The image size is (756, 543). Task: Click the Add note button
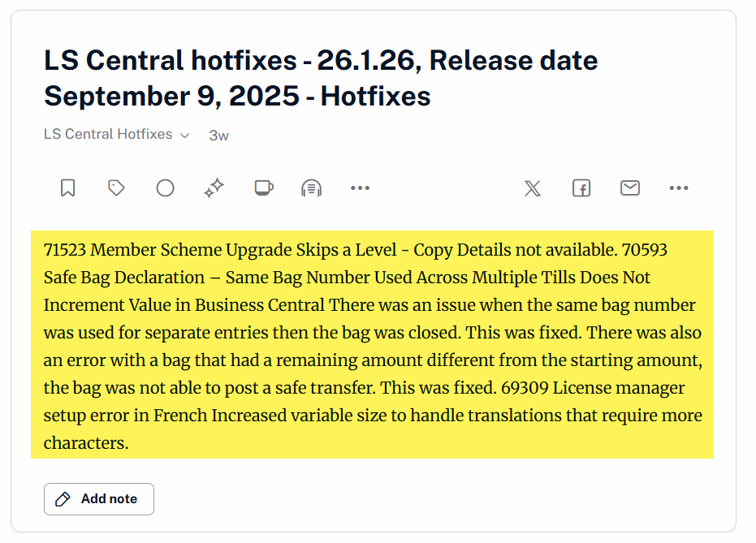(x=99, y=499)
